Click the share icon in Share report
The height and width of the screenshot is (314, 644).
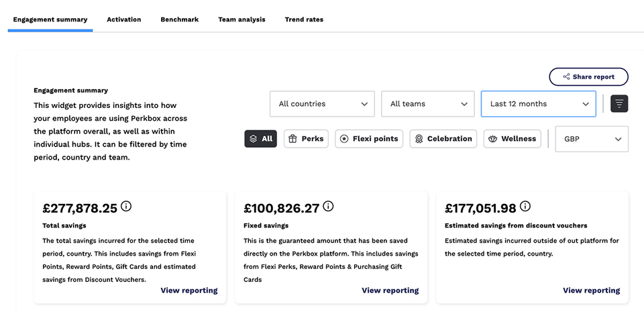click(x=567, y=77)
